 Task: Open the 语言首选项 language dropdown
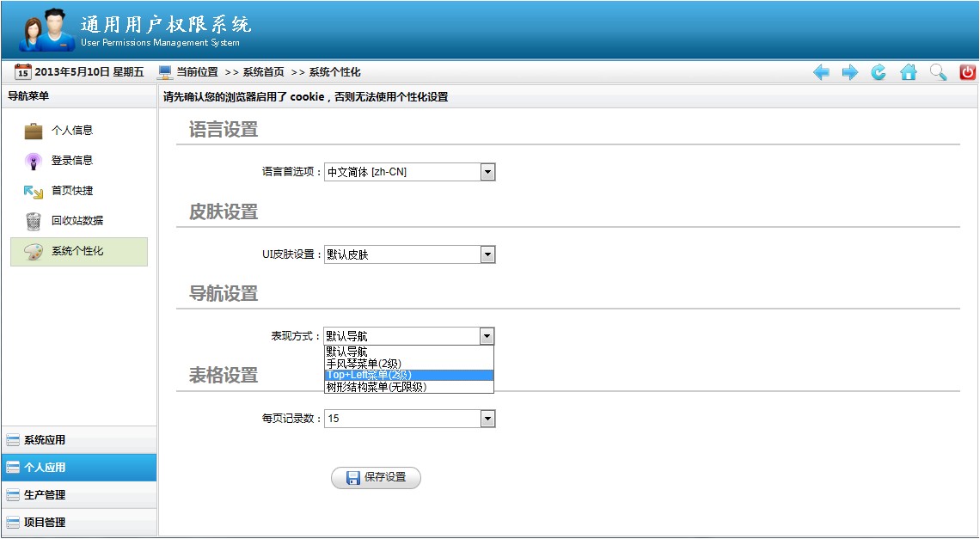coord(487,171)
